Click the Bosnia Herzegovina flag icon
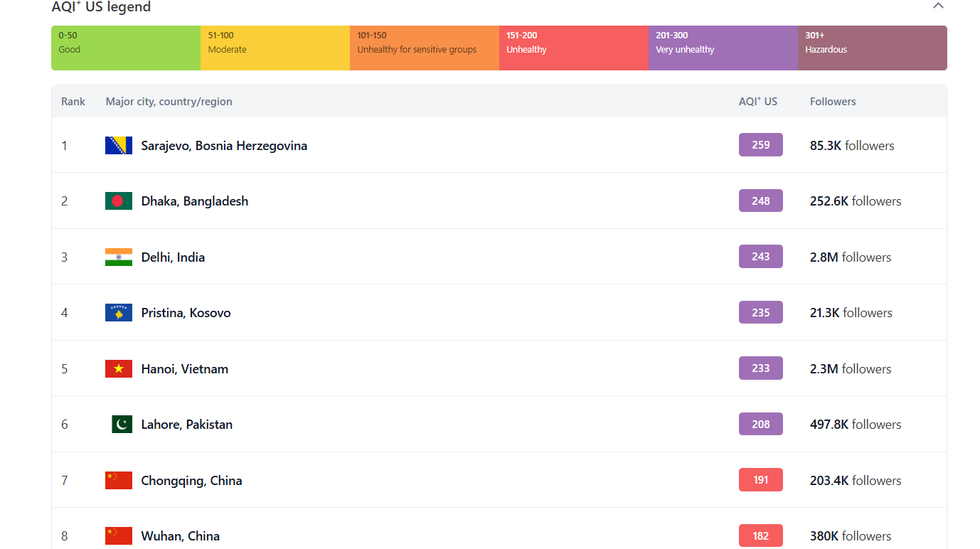 (x=118, y=145)
